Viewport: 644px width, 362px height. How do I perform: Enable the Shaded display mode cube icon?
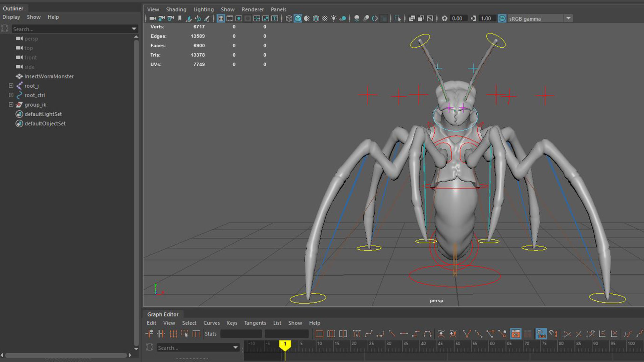pos(297,18)
